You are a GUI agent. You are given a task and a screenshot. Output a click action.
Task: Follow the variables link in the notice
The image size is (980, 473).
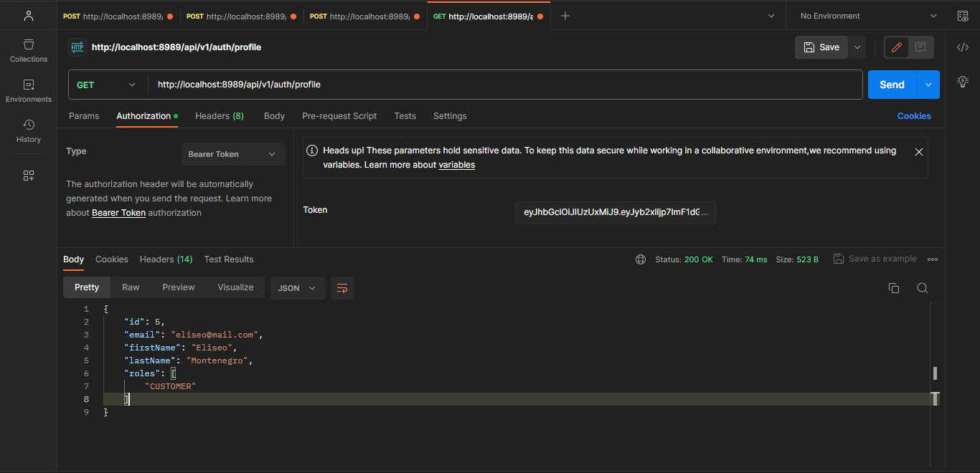pyautogui.click(x=456, y=165)
